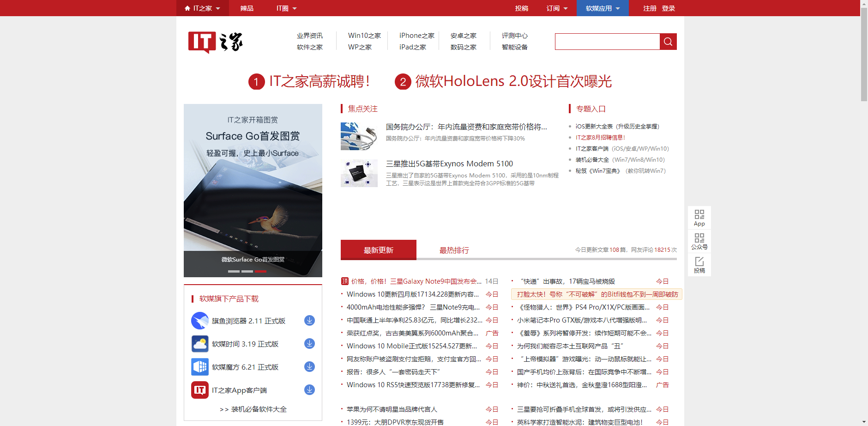Screen dimensions: 868x426
Task: Open Windows 10更新四月版17134.228 article
Action: click(413, 294)
